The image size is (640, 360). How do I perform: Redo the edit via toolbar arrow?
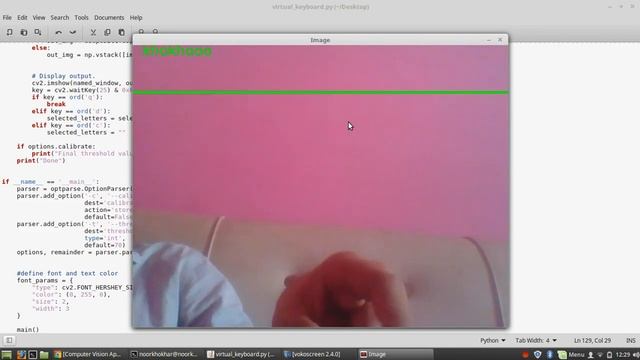coord(73,32)
